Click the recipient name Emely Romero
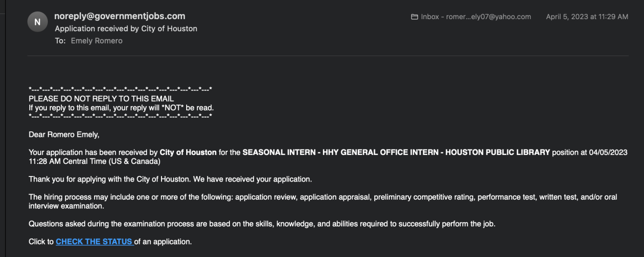 [97, 41]
